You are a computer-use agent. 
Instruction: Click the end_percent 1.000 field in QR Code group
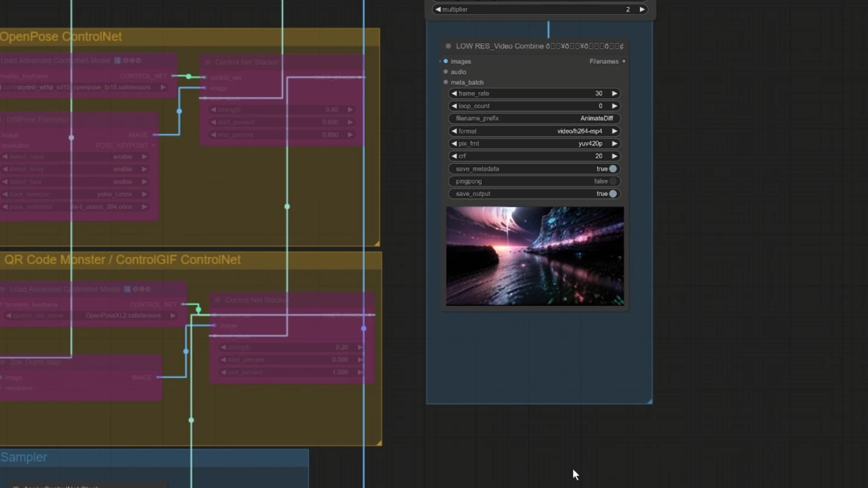pyautogui.click(x=292, y=372)
